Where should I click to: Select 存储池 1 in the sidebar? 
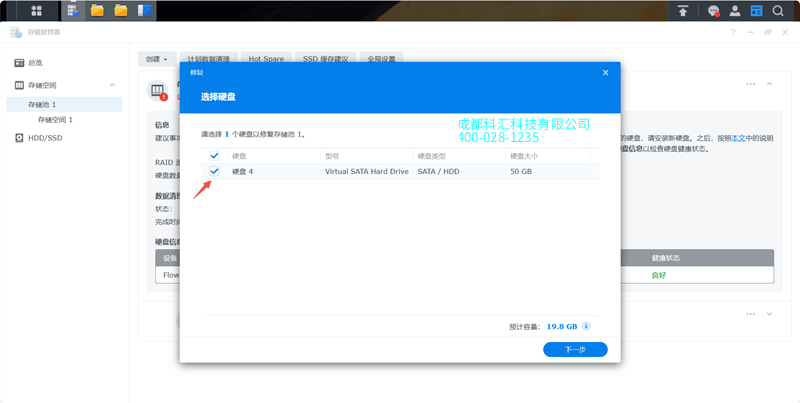(64, 104)
